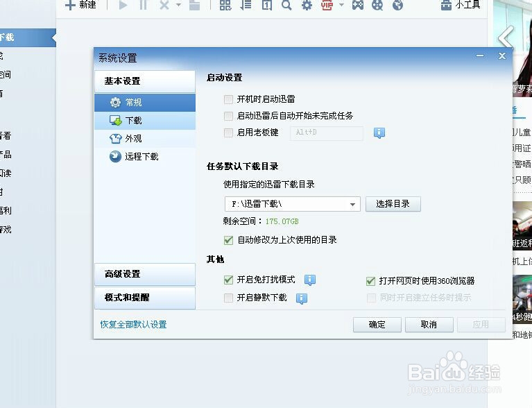Click the 新建 new task button
Viewport: 532px width, 408px height.
click(80, 5)
